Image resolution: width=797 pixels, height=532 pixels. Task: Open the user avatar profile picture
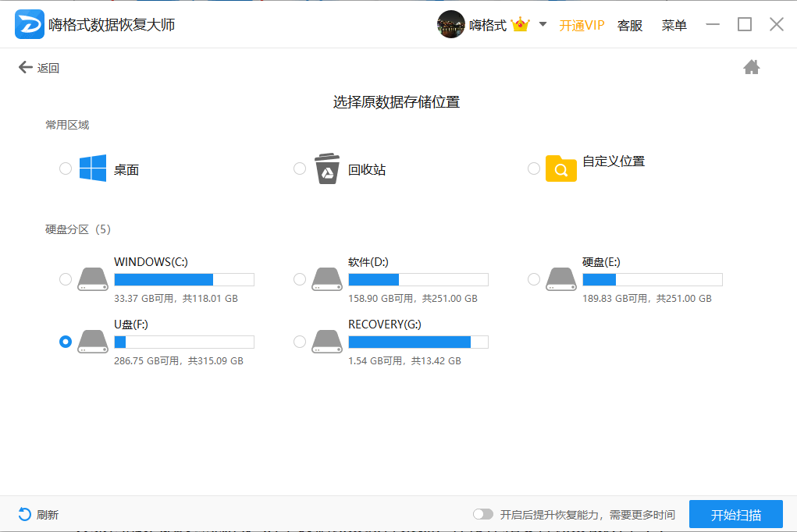coord(451,24)
